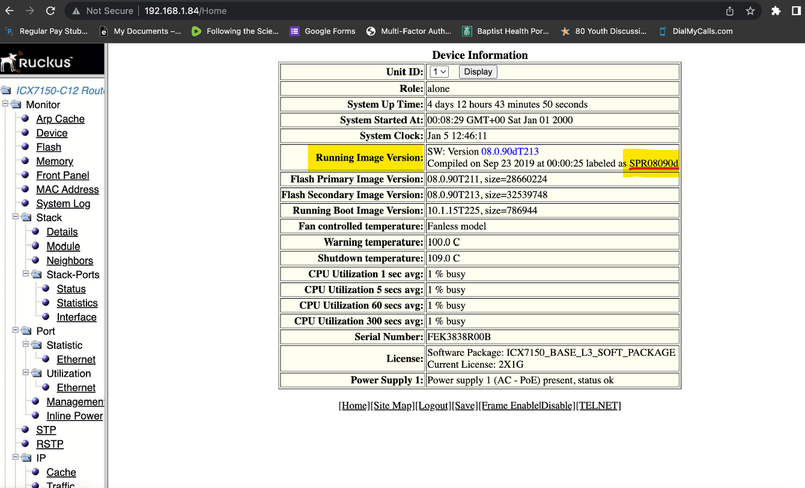
Task: Click the address bar URL field
Action: 400,11
